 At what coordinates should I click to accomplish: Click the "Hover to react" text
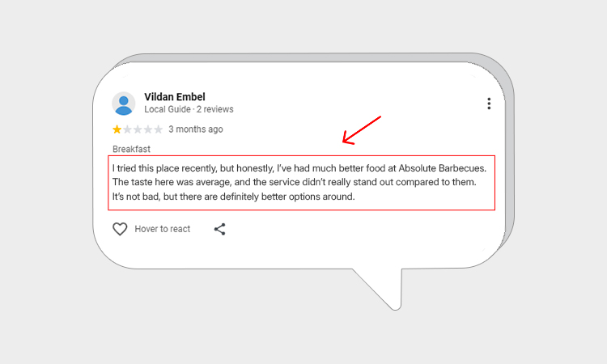point(163,229)
